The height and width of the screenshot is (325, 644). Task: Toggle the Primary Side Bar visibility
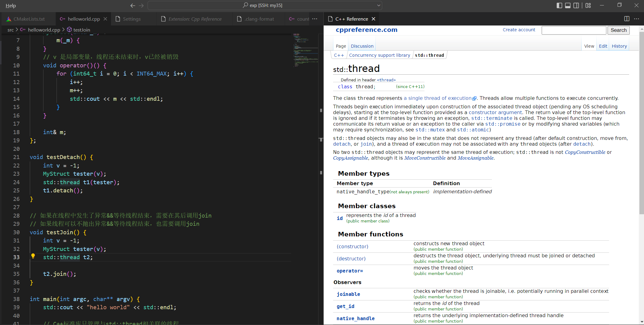click(x=559, y=5)
